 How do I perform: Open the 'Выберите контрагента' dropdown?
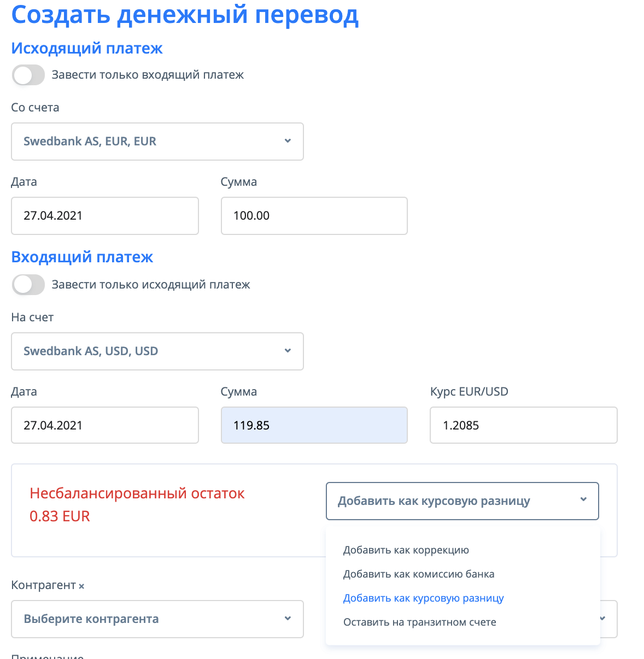click(157, 619)
